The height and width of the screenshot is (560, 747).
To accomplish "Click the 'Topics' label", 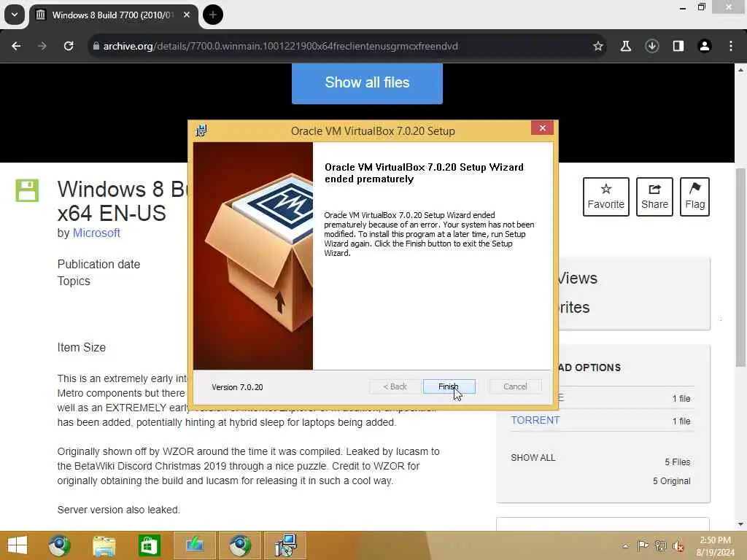I will (x=74, y=281).
